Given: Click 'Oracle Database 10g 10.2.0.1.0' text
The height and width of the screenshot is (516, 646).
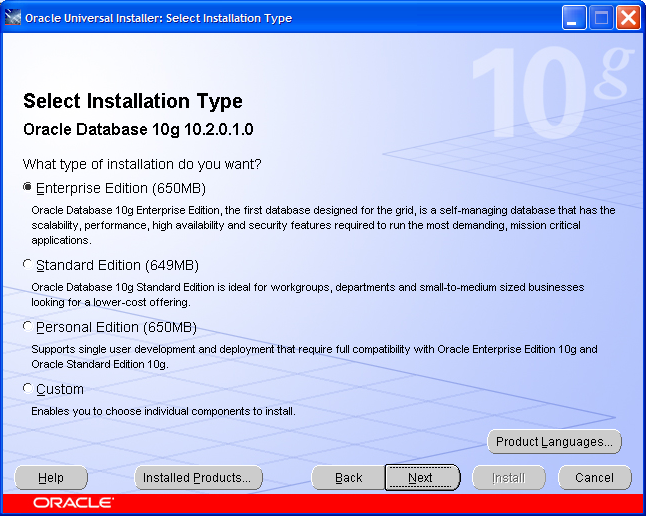Looking at the screenshot, I should click(138, 130).
